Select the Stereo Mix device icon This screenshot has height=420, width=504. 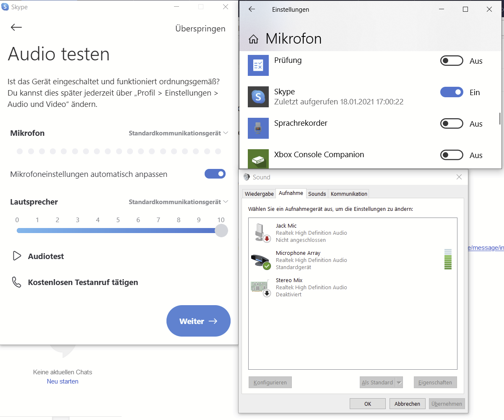[x=260, y=288]
